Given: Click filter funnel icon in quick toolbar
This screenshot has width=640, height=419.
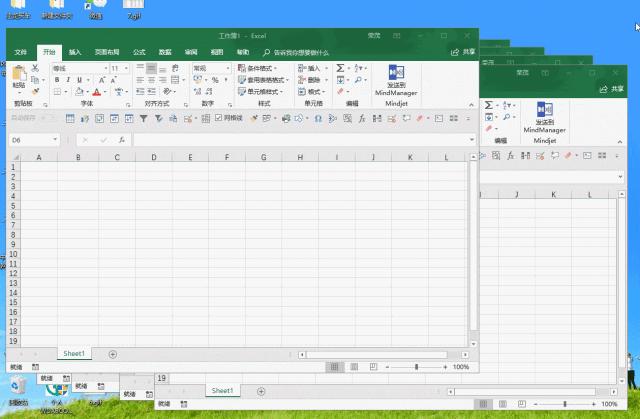Looking at the screenshot, I should tap(143, 118).
